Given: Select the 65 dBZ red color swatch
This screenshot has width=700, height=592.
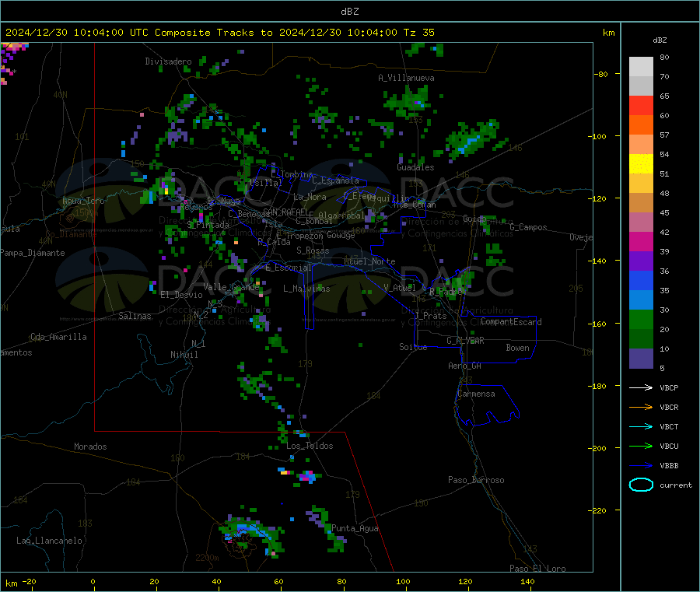Looking at the screenshot, I should pyautogui.click(x=641, y=105).
